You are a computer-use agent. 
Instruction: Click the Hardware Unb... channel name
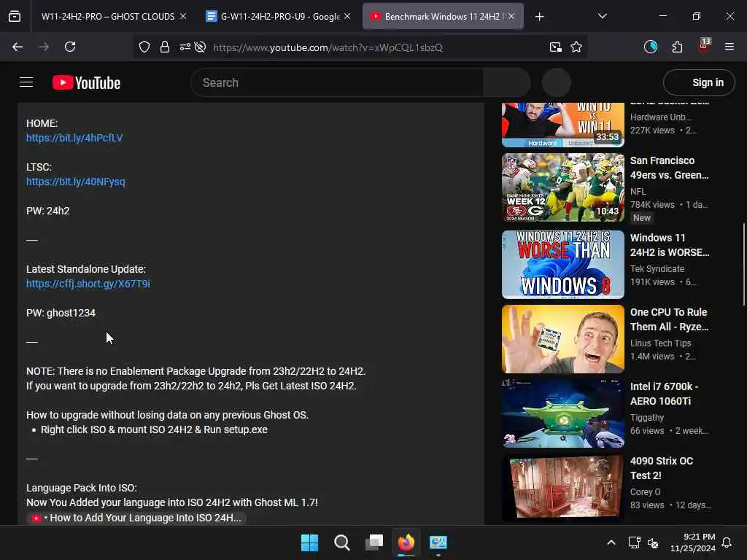tap(661, 117)
